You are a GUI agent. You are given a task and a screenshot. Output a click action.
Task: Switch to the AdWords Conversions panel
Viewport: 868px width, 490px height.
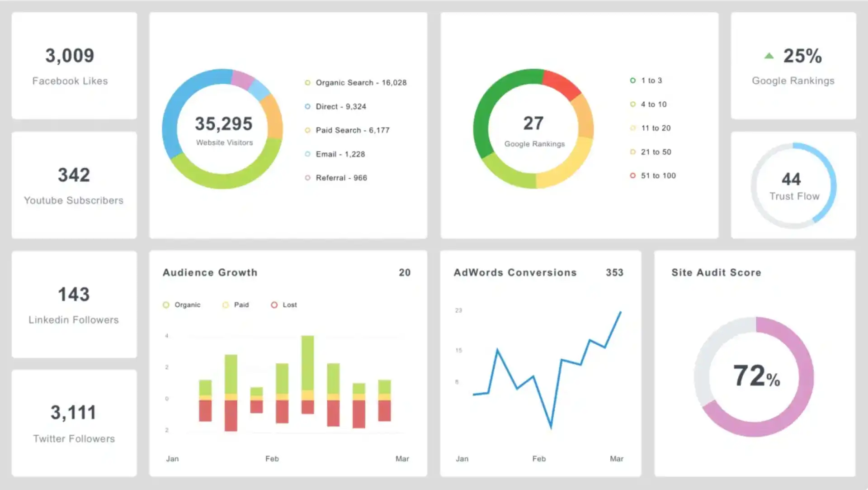click(515, 272)
